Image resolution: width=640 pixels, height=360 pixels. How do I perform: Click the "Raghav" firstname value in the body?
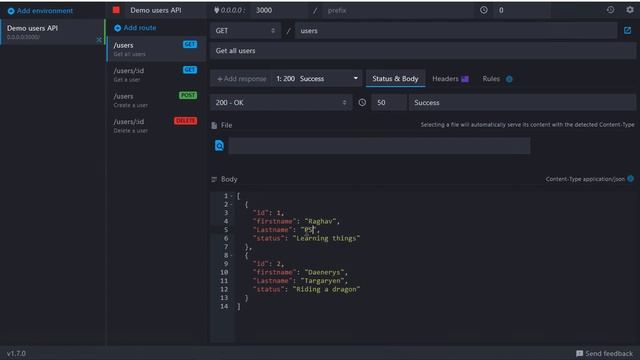pos(320,221)
